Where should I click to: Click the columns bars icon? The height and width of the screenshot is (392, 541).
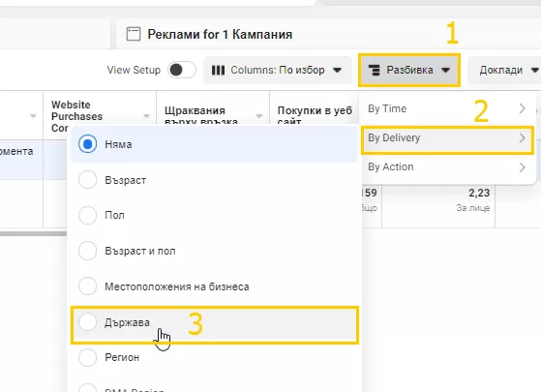coord(218,71)
